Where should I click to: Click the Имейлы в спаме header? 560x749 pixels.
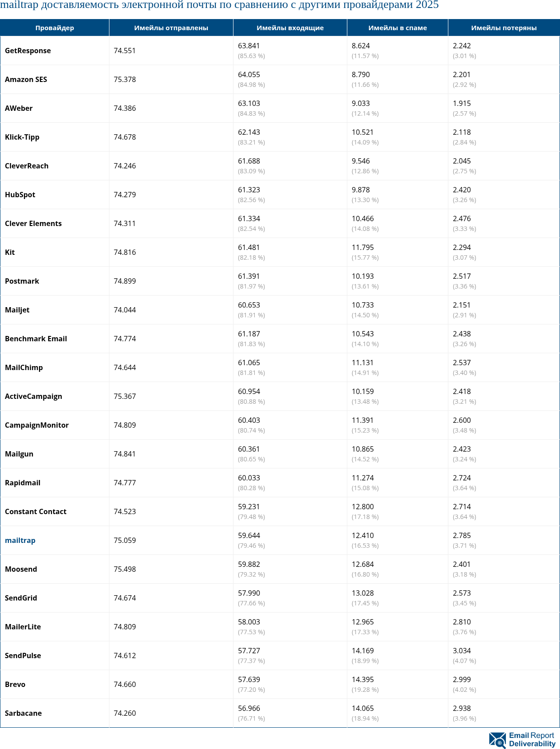[397, 27]
